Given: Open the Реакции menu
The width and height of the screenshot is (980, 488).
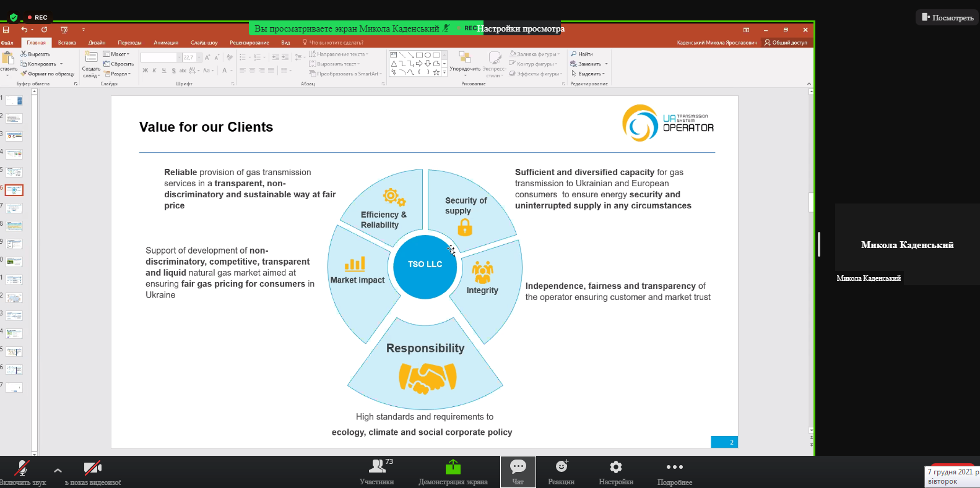Looking at the screenshot, I should [x=561, y=471].
